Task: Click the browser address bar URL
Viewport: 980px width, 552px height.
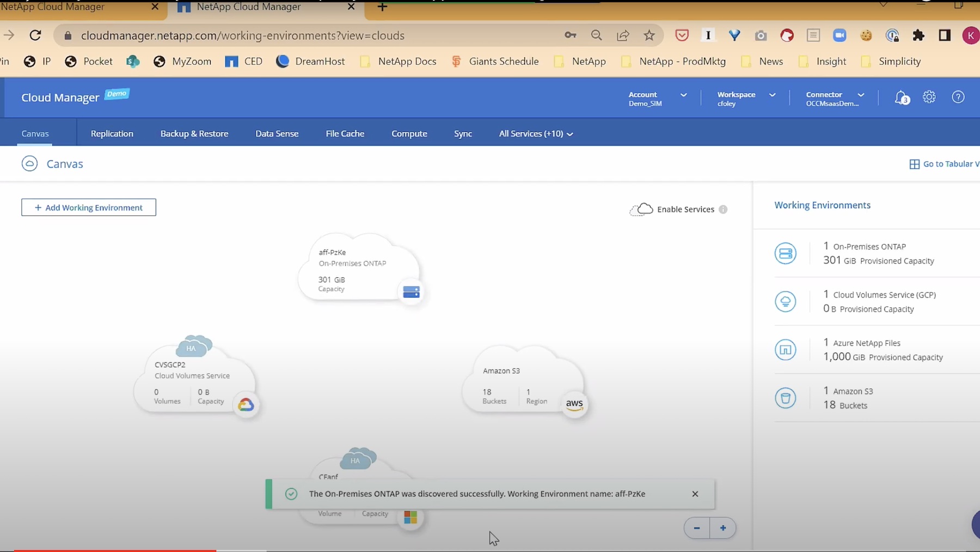Action: point(243,35)
